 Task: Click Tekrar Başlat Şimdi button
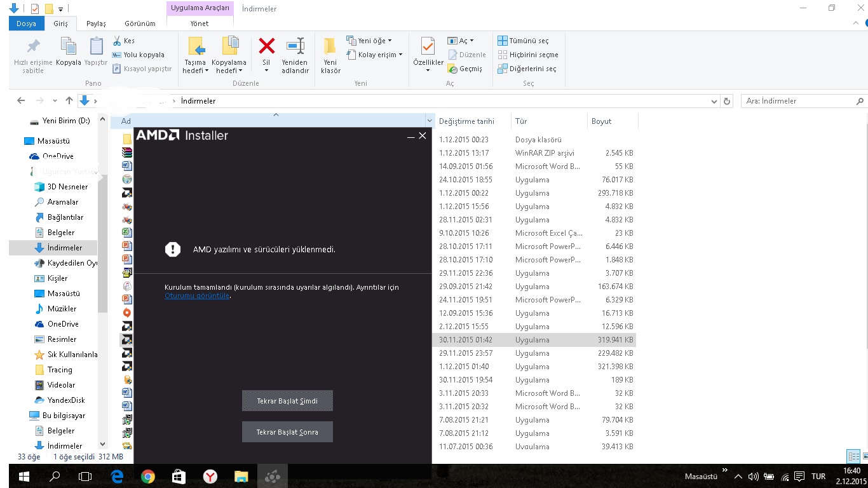click(x=287, y=401)
